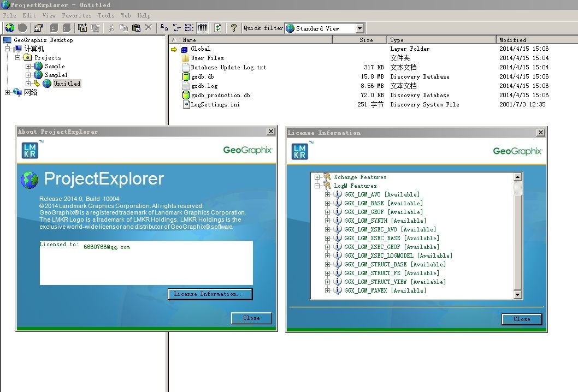
Task: Click the Xchange Features key icon
Action: click(327, 177)
